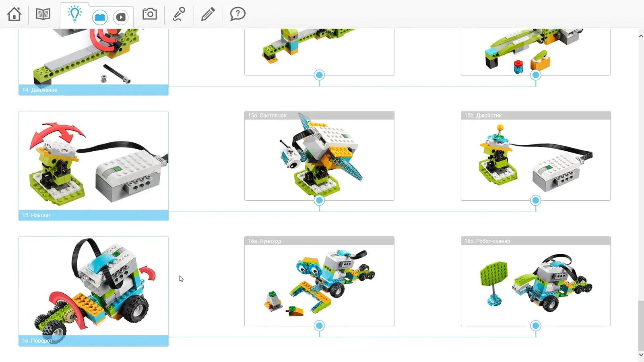Open the 15b. Джойстик model

(536, 156)
